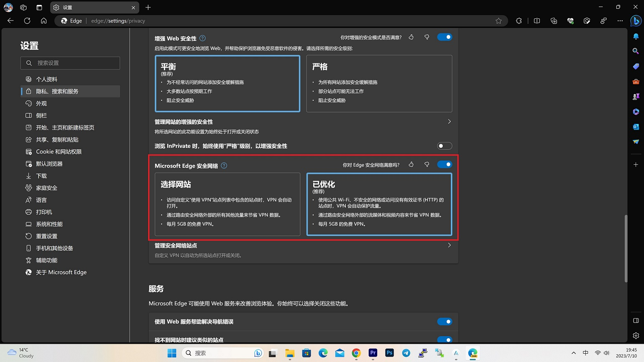The width and height of the screenshot is (644, 362).
Task: Open sidebar settings gear icon
Action: point(636,336)
